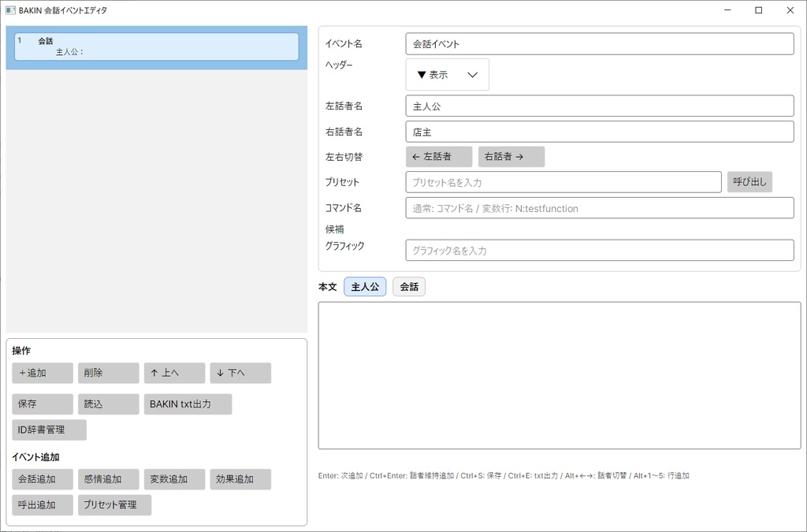The width and height of the screenshot is (807, 532).
Task: Click the 読込 button
Action: [109, 404]
